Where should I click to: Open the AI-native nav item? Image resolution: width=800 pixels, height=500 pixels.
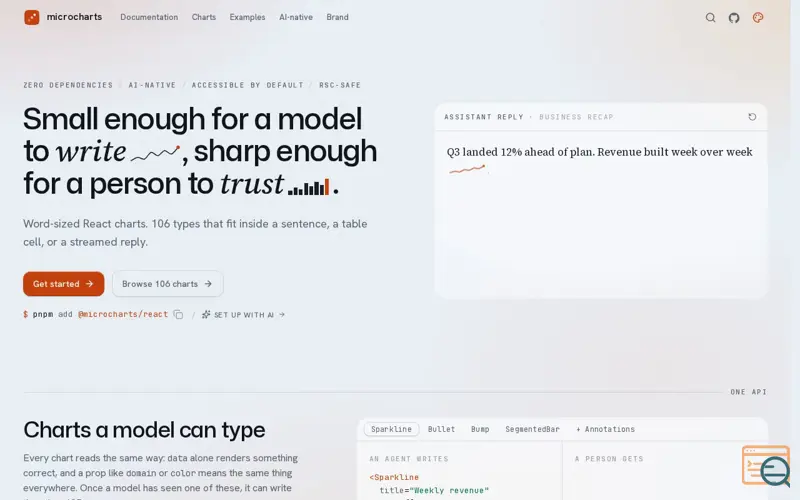(295, 17)
